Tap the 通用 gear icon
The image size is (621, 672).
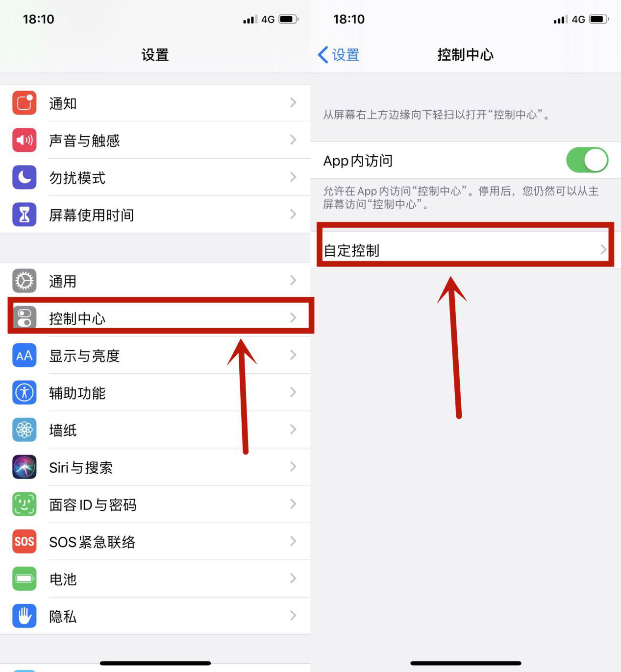(x=25, y=281)
